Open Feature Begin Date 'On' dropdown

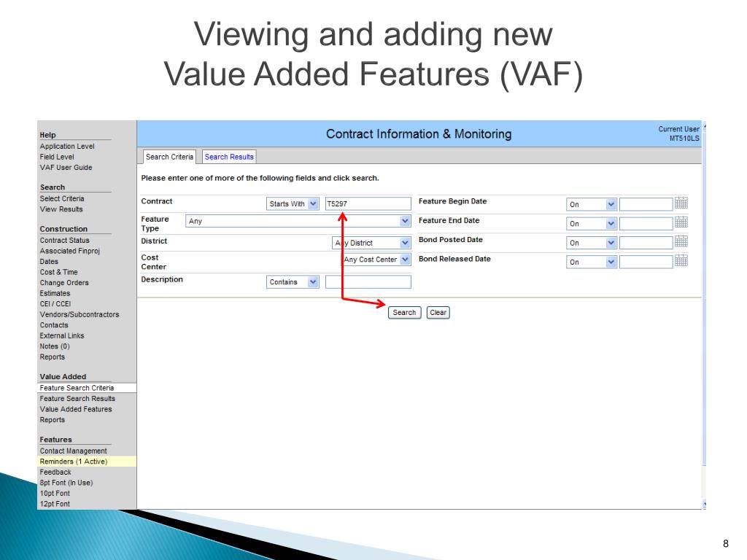pyautogui.click(x=591, y=204)
